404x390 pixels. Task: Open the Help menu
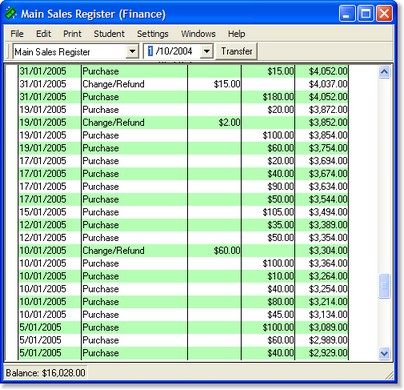tap(237, 34)
